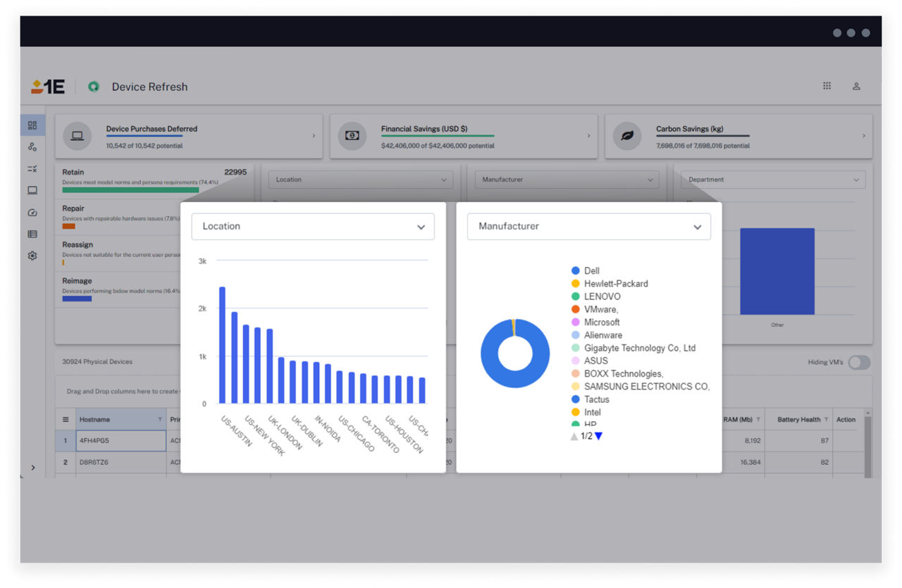Select hostname cell D8R6TZ6
The width and height of the screenshot is (902, 588).
click(121, 463)
